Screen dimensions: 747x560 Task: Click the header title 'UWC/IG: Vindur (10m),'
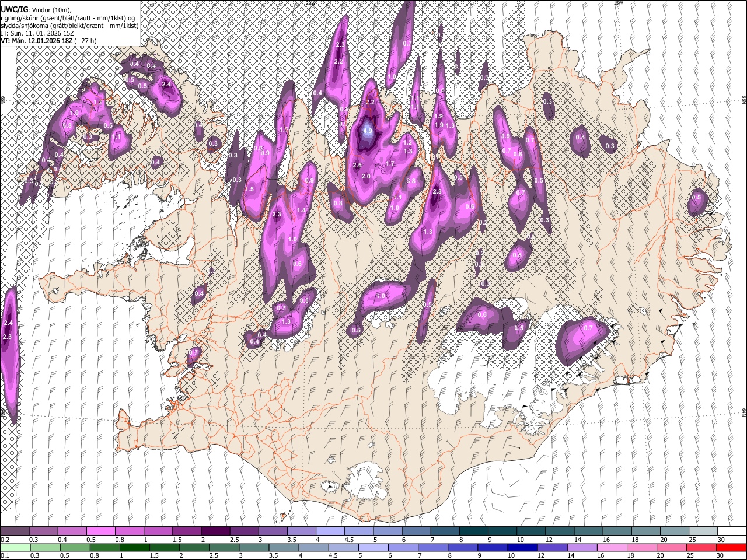point(37,10)
